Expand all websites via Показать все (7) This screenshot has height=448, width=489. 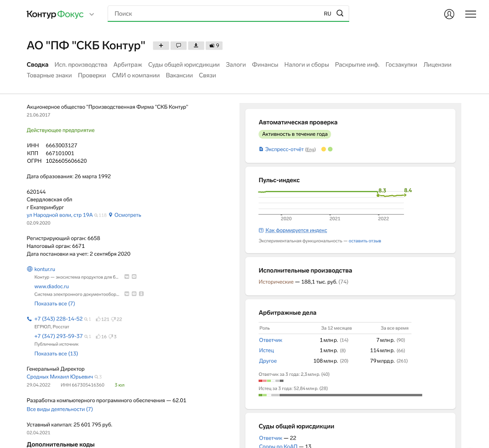(x=55, y=304)
